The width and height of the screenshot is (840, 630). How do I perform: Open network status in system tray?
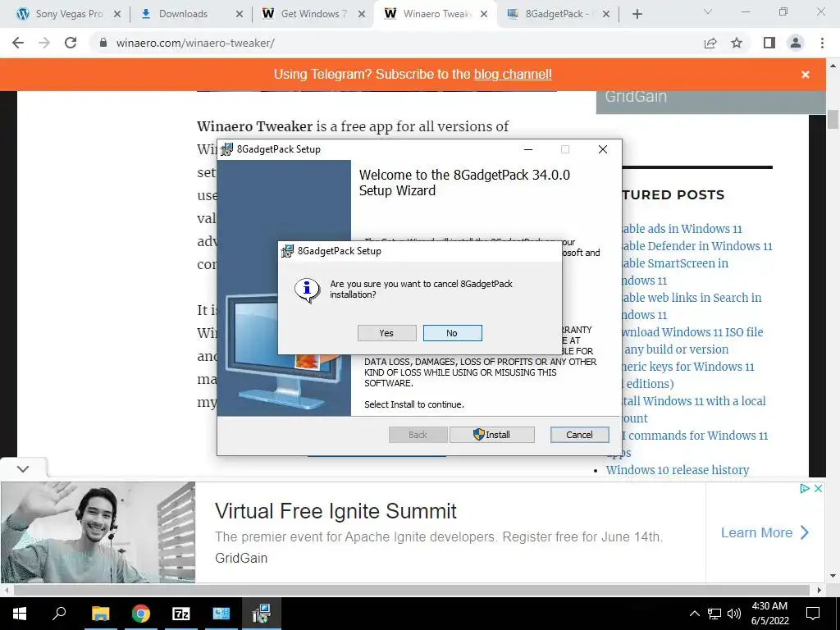(x=714, y=614)
